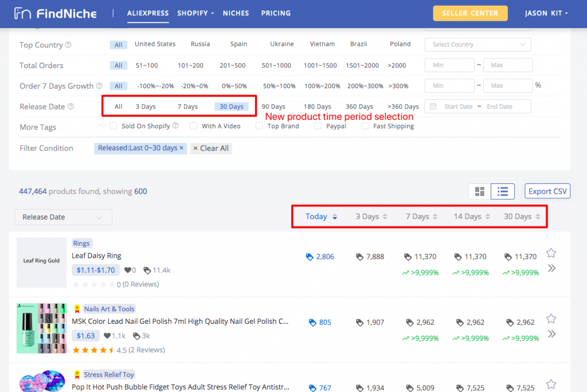587x392 pixels.
Task: Clear All filter conditions
Action: [211, 148]
